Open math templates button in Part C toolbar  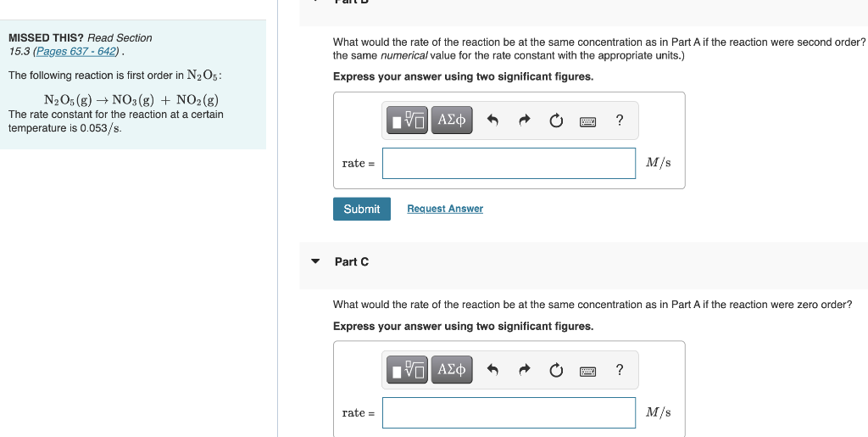(407, 369)
